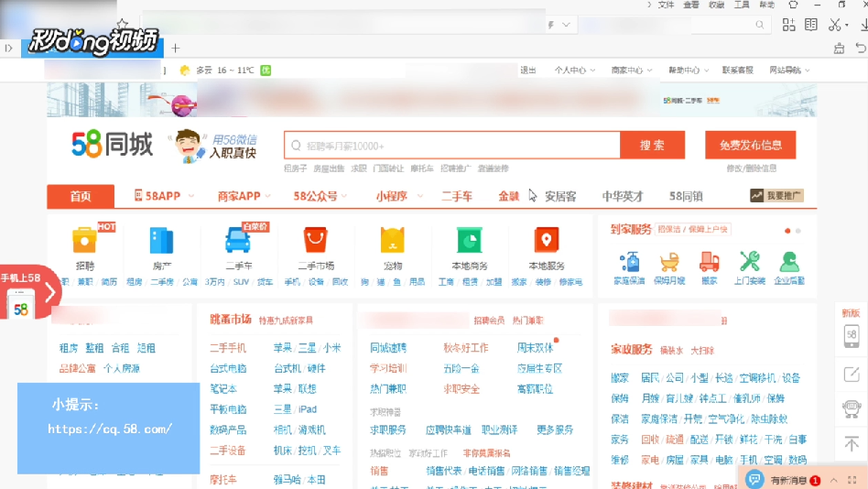
Task: Expand the 商家中心 menu
Action: (632, 71)
